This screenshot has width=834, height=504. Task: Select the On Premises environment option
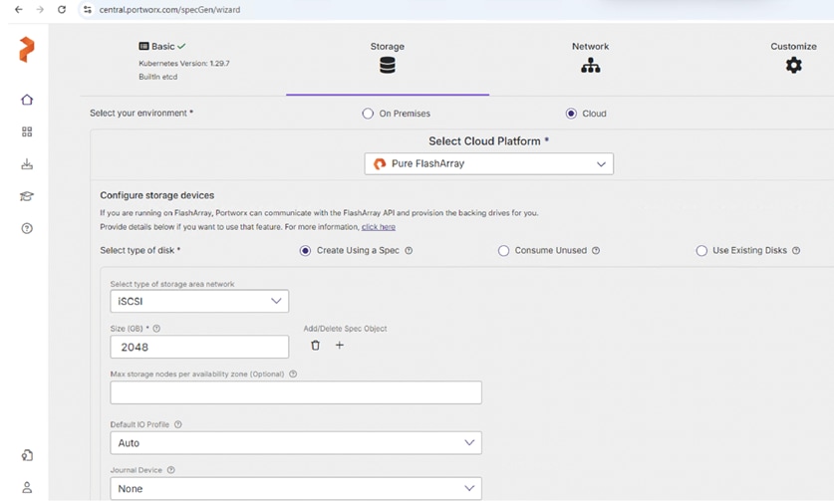pyautogui.click(x=368, y=114)
